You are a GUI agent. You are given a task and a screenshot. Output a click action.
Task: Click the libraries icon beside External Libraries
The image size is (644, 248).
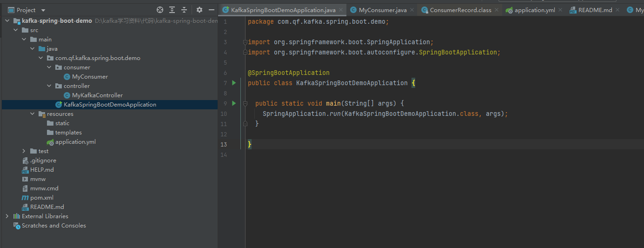pos(17,216)
